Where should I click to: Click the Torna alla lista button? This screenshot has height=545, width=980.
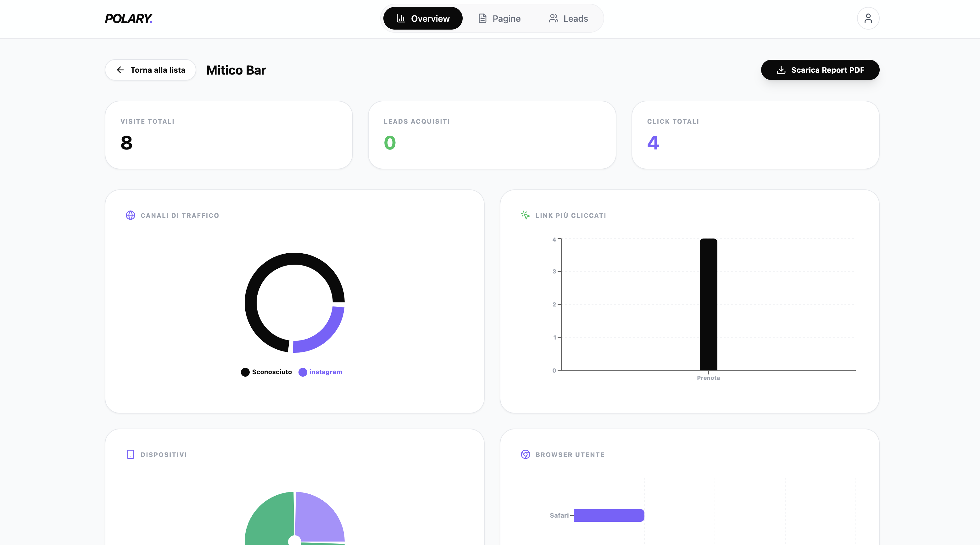pyautogui.click(x=150, y=70)
